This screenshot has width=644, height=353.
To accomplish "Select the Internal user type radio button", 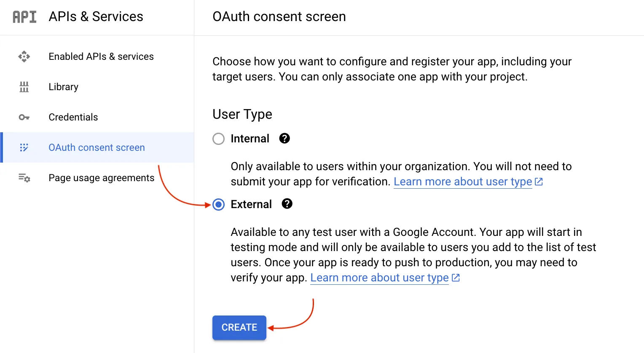I will 218,139.
